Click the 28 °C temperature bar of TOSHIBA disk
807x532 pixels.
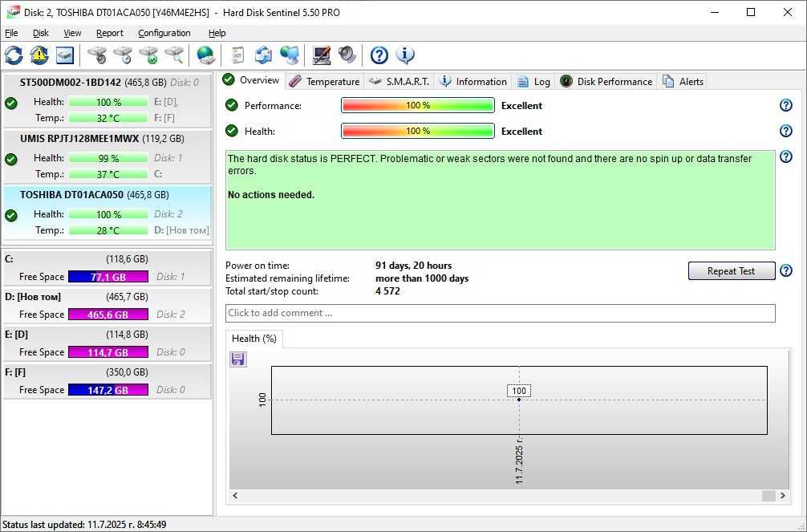point(108,230)
